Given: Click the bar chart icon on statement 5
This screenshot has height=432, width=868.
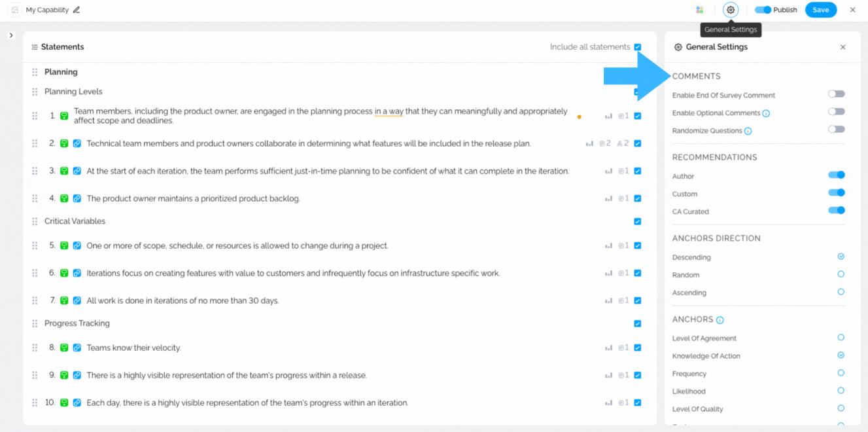Looking at the screenshot, I should (608, 246).
